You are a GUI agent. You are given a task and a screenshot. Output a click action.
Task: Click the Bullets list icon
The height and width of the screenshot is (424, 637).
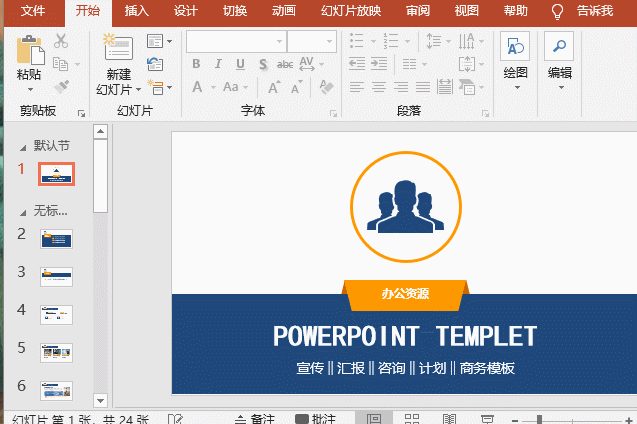pyautogui.click(x=357, y=41)
